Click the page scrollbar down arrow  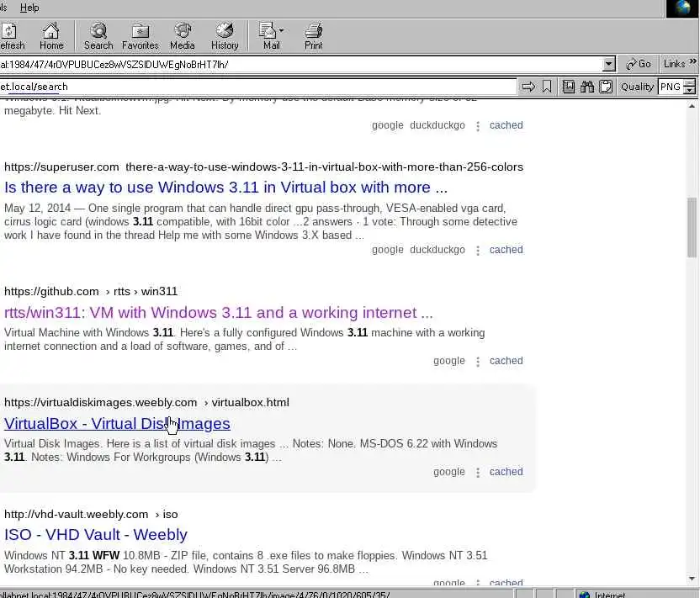(x=692, y=579)
